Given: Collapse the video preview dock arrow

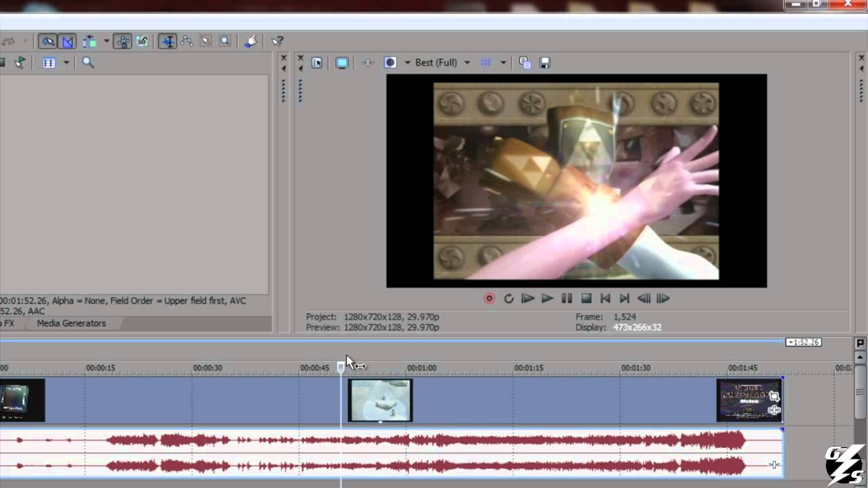Looking at the screenshot, I should click(x=300, y=68).
